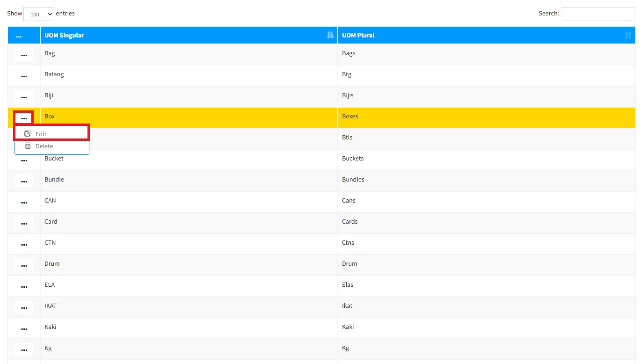Expand the actions menu for Drum row
Screen dimensions: 640x364
point(24,265)
